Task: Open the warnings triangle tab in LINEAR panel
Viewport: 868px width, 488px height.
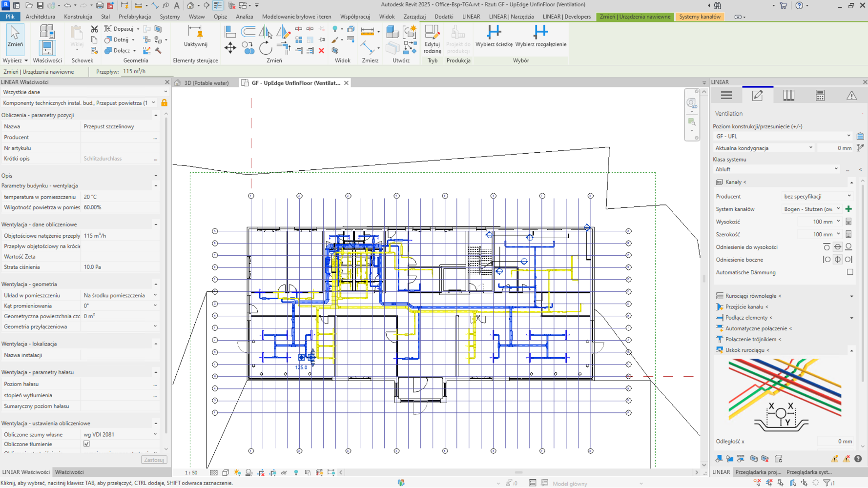Action: point(851,96)
